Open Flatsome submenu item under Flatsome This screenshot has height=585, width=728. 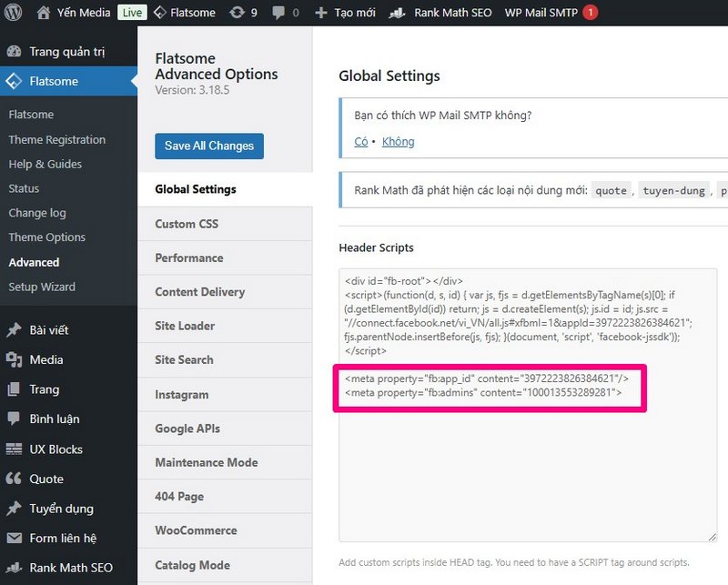coord(31,115)
